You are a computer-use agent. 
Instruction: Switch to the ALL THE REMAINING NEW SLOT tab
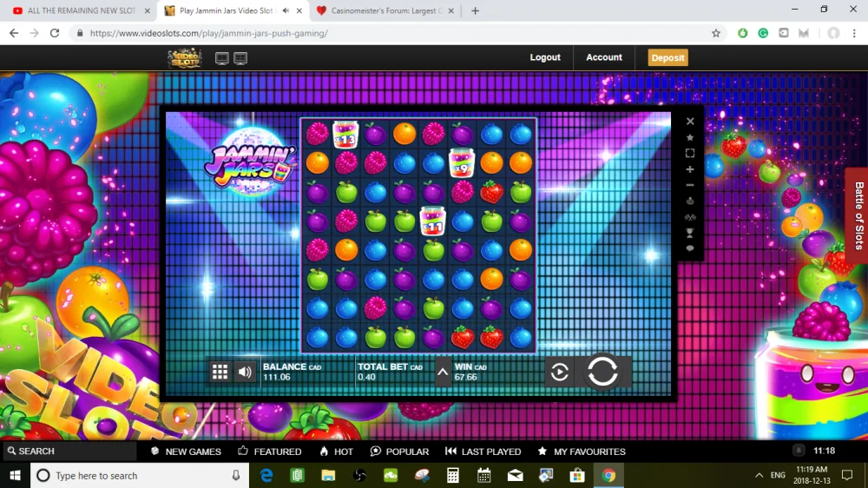tap(81, 10)
